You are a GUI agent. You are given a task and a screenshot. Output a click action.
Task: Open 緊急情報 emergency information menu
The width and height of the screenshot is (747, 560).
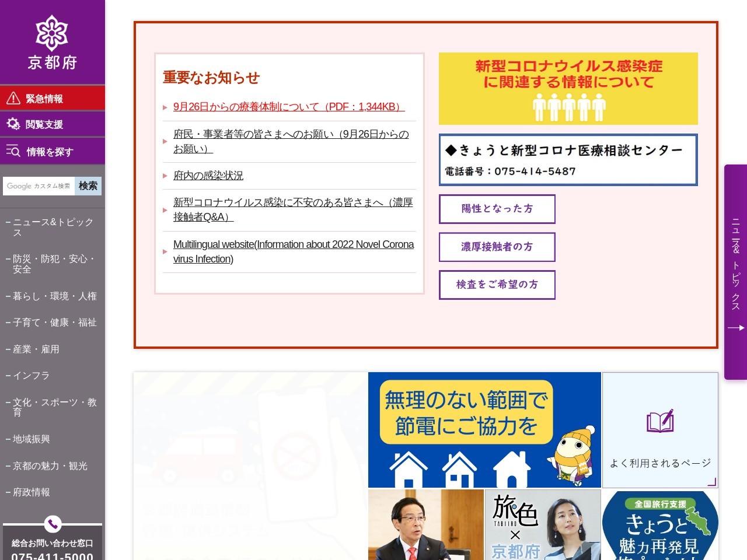[53, 99]
